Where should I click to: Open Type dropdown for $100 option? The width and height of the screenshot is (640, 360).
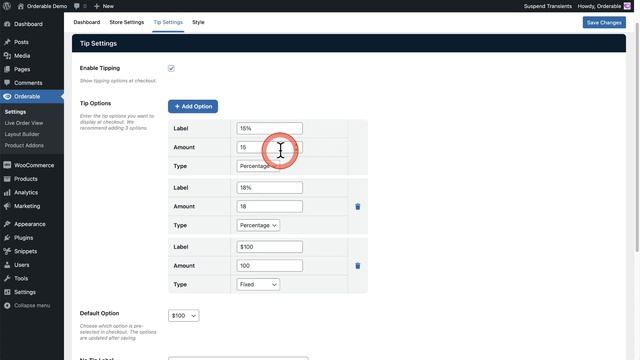[x=258, y=284]
